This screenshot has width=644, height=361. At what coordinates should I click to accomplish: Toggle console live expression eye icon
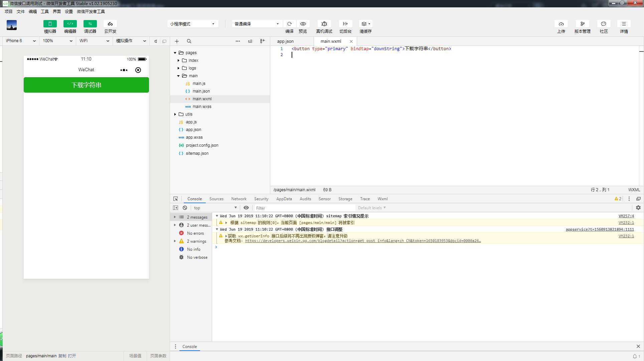coord(246,208)
